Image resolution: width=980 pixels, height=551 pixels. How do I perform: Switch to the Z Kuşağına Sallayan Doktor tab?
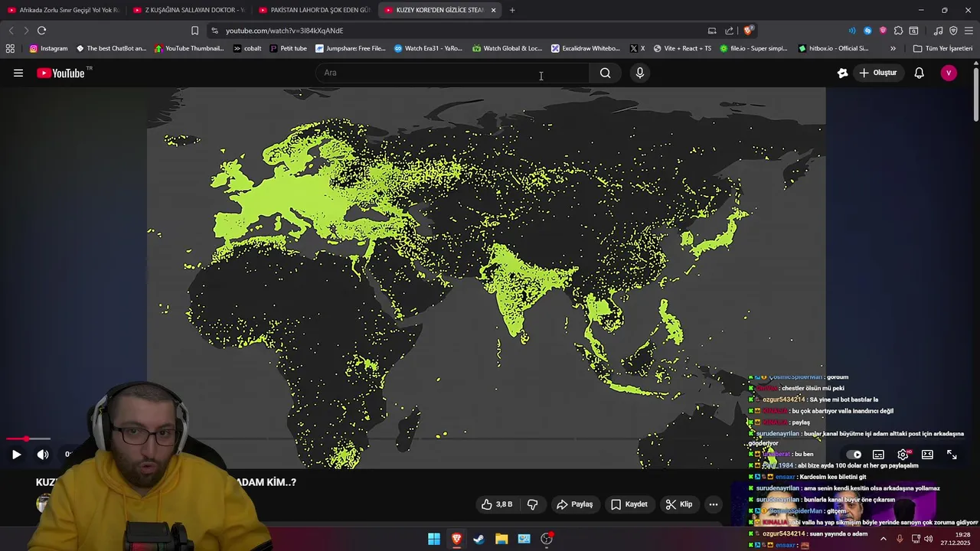tap(189, 10)
